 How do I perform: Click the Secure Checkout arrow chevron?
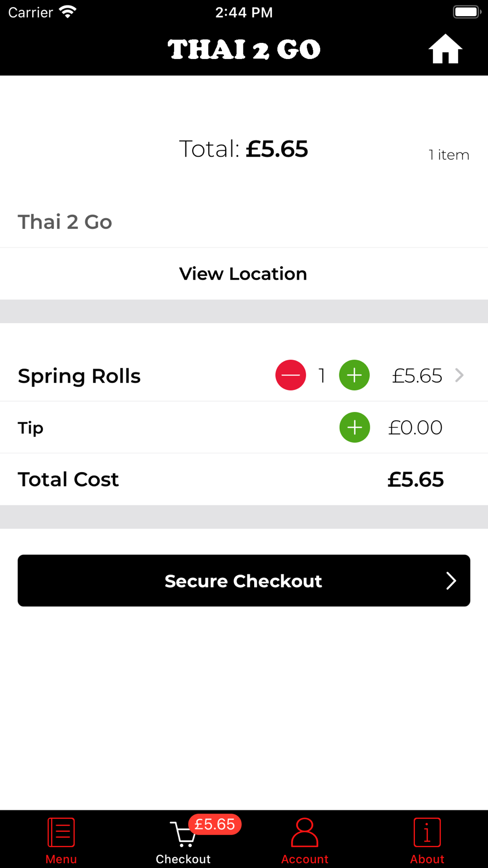(x=451, y=580)
